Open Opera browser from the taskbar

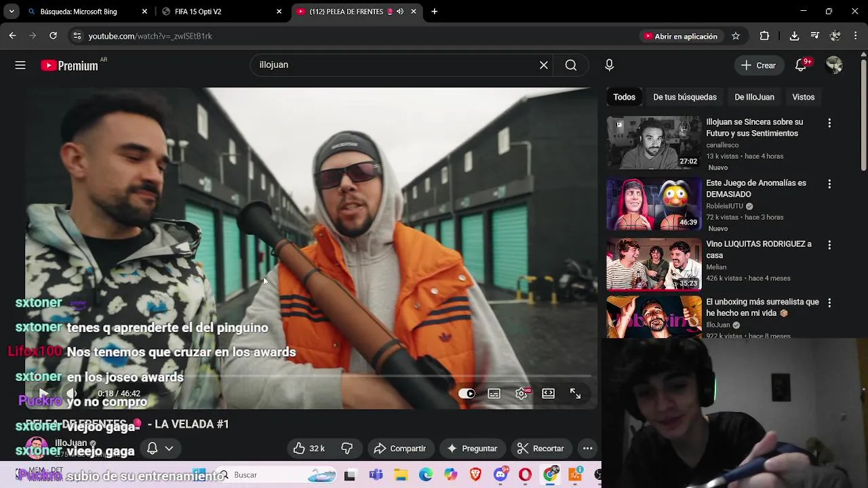tap(525, 475)
